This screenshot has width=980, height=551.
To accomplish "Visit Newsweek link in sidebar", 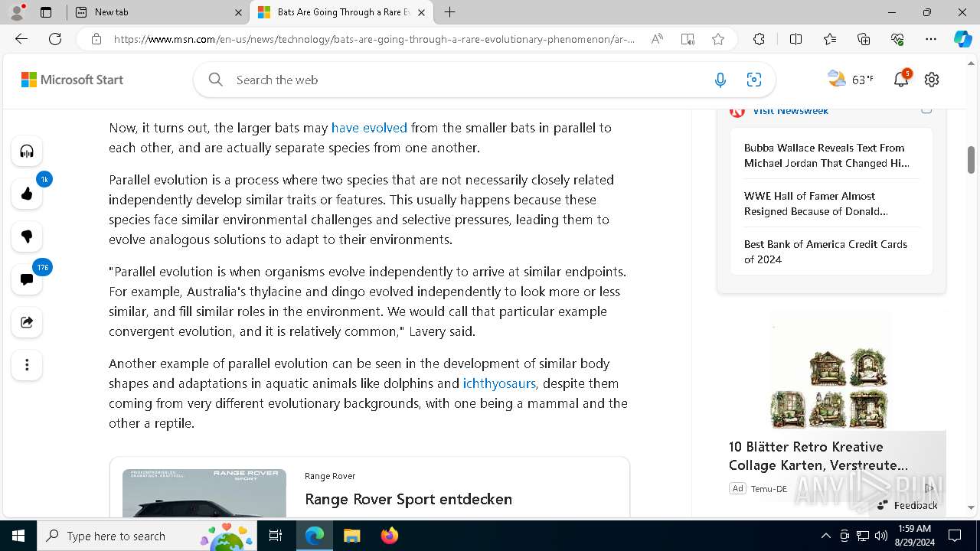I will click(790, 111).
